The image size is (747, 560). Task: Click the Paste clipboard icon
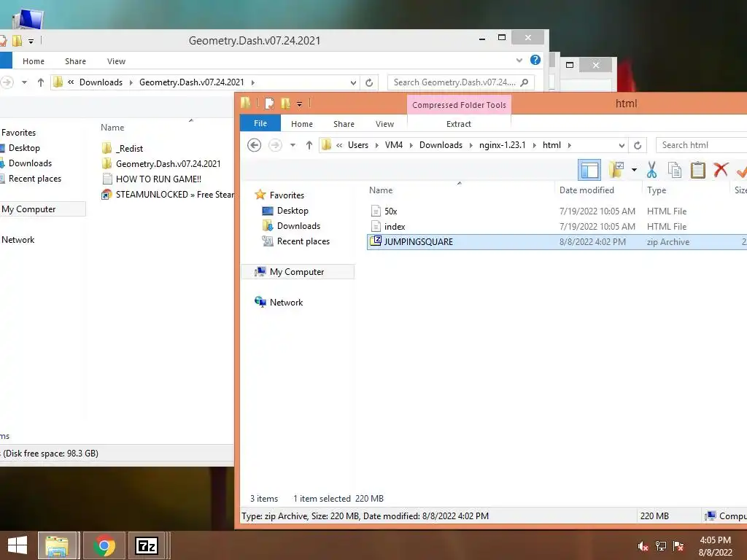click(x=698, y=169)
